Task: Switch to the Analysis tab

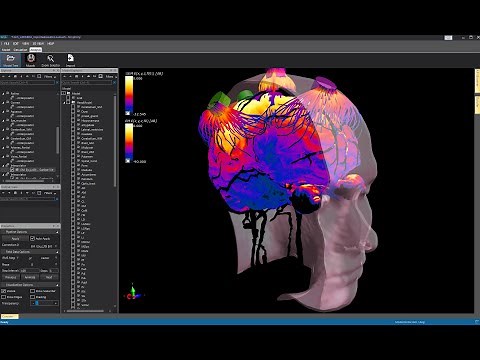Action: coord(36,50)
